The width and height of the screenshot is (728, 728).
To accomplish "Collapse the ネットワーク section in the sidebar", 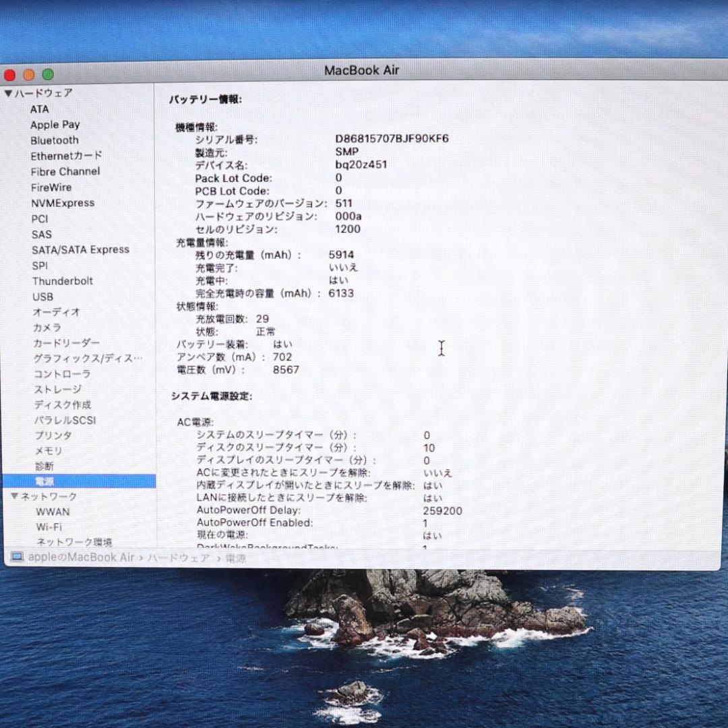I will pos(15,496).
